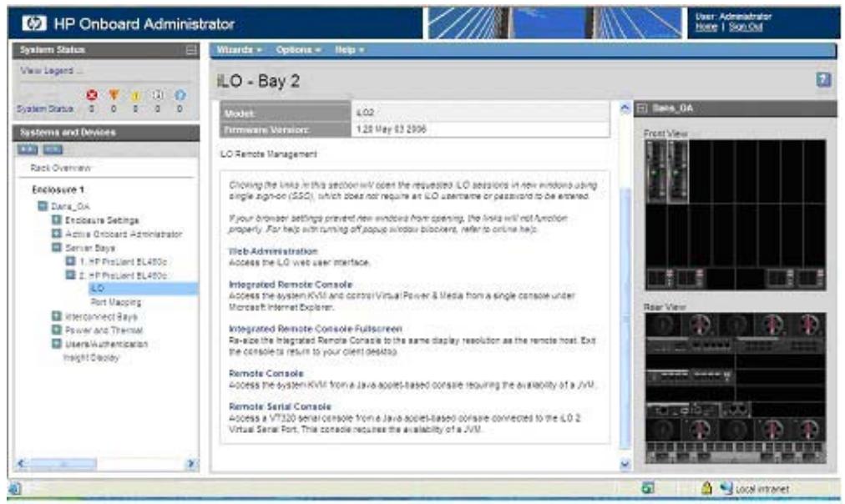The image size is (845, 504).
Task: Click the Model value cell
Action: point(481,113)
